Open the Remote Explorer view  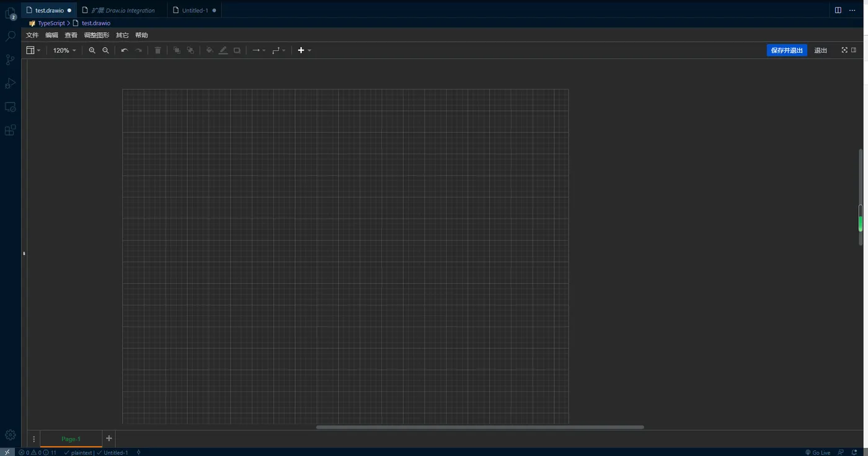pyautogui.click(x=10, y=107)
